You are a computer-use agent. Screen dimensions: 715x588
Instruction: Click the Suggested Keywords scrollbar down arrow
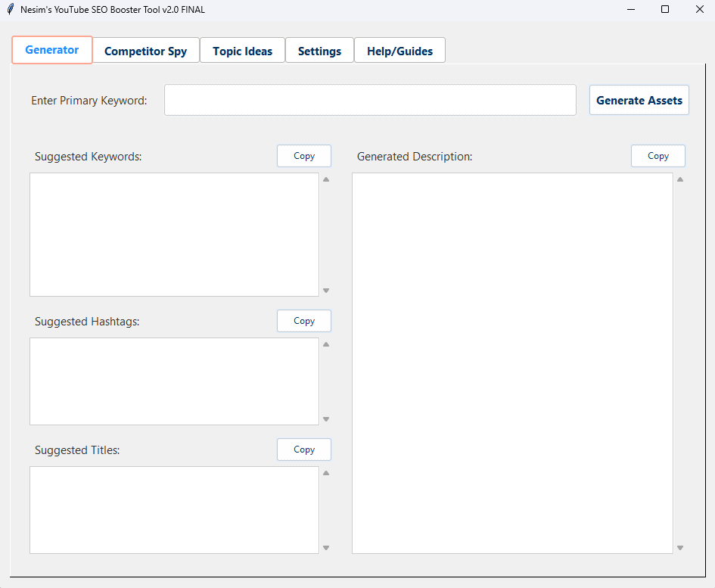click(326, 290)
